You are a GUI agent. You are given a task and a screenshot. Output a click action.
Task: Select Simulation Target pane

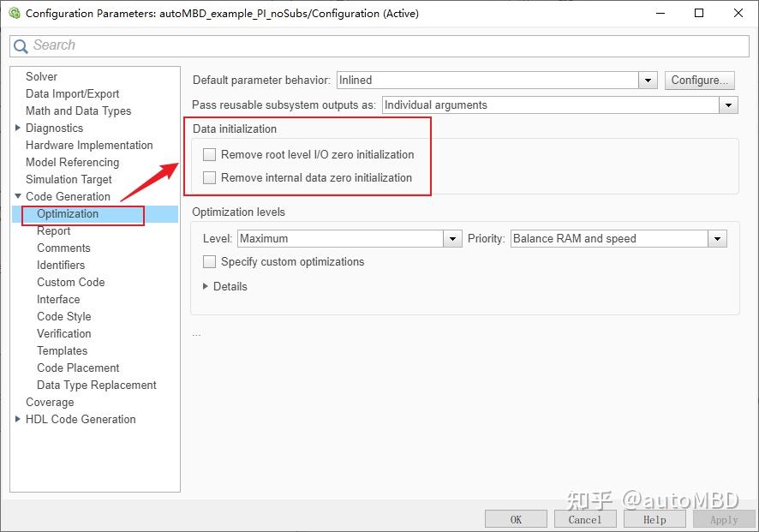69,179
